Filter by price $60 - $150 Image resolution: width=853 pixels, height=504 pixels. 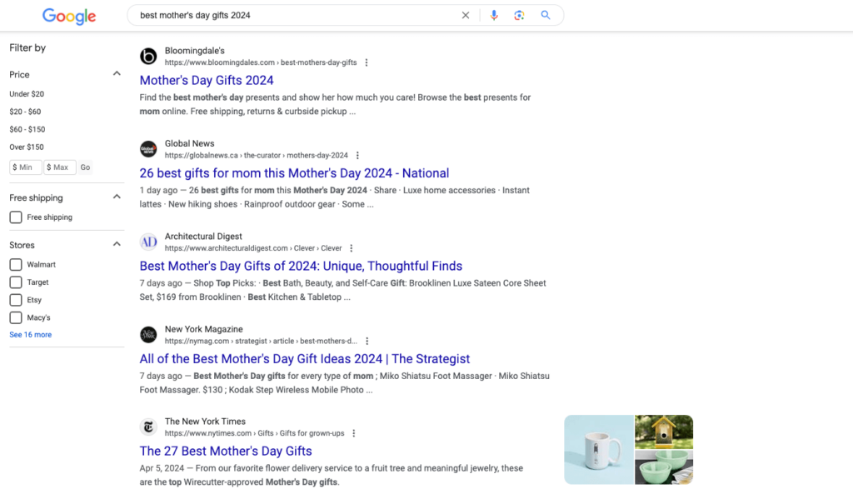coord(27,129)
